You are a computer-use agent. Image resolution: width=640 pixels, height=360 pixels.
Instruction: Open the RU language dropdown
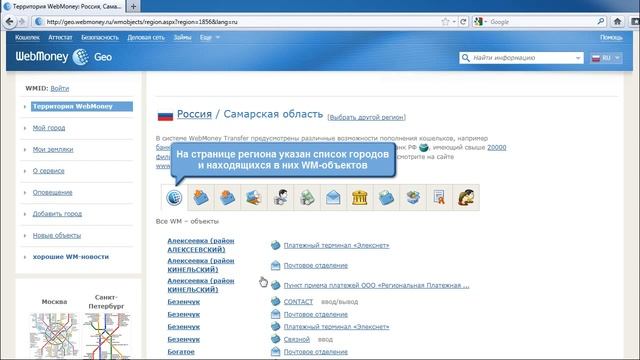click(606, 58)
